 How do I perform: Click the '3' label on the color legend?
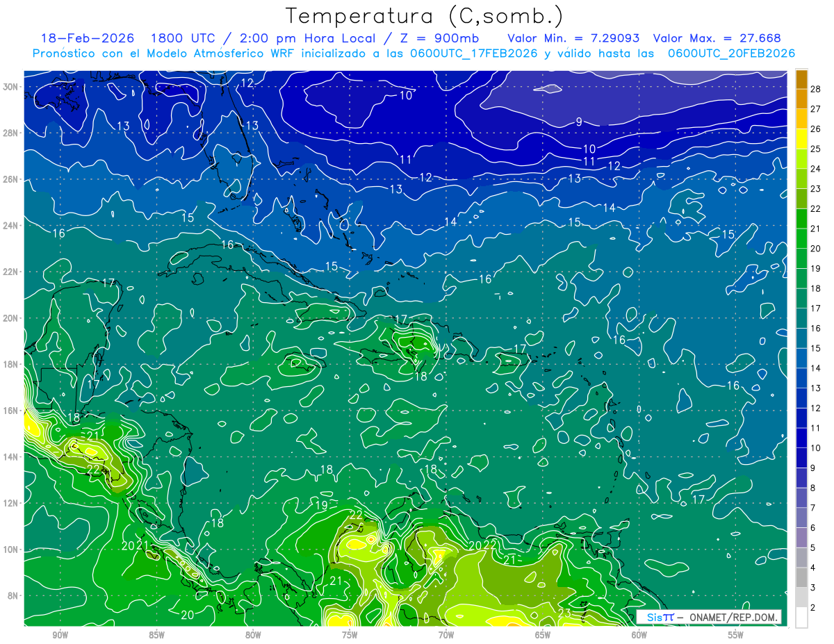[813, 588]
